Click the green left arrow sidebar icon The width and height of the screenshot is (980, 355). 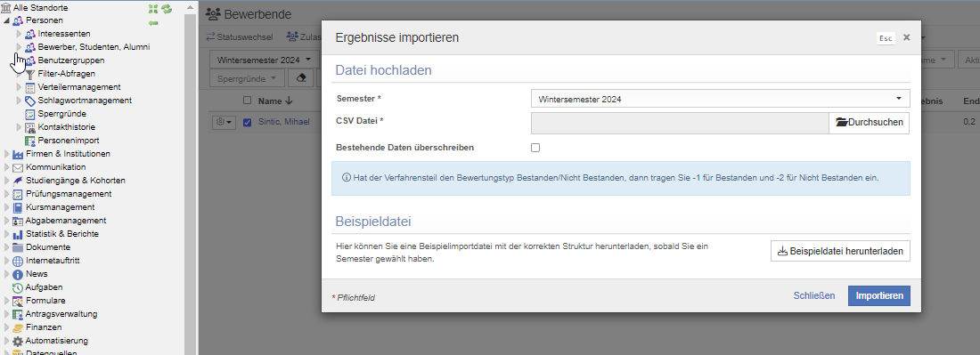pos(153,22)
